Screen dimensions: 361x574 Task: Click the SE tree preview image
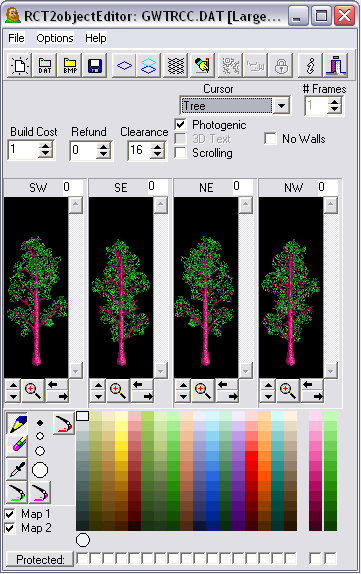121,287
